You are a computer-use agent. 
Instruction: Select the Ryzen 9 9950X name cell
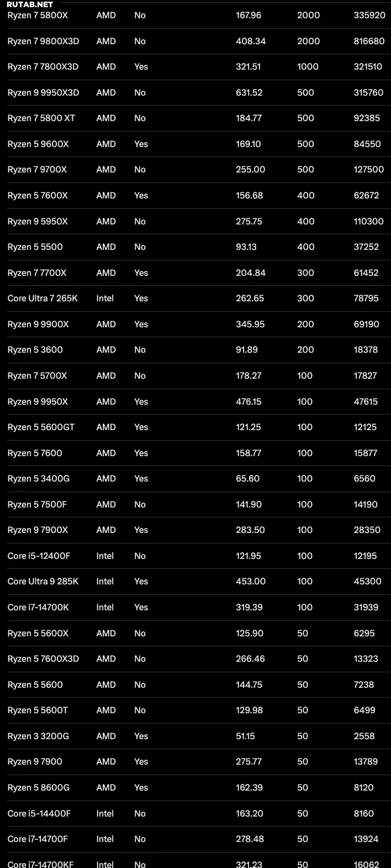pyautogui.click(x=38, y=402)
